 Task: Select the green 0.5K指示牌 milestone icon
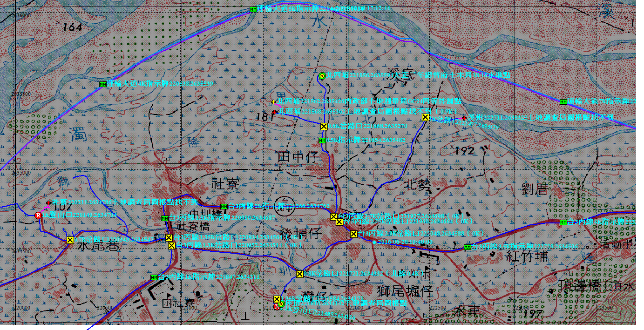(321, 140)
